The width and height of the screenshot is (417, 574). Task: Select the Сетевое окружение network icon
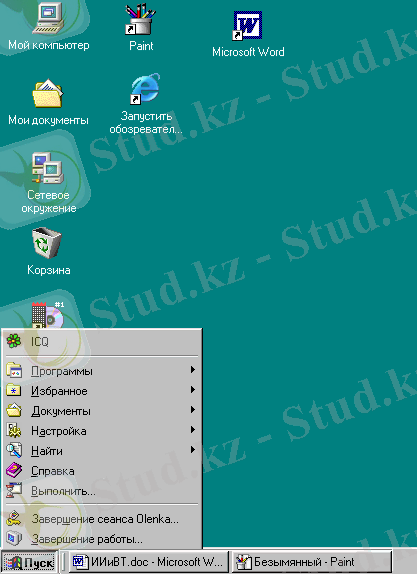pos(48,168)
